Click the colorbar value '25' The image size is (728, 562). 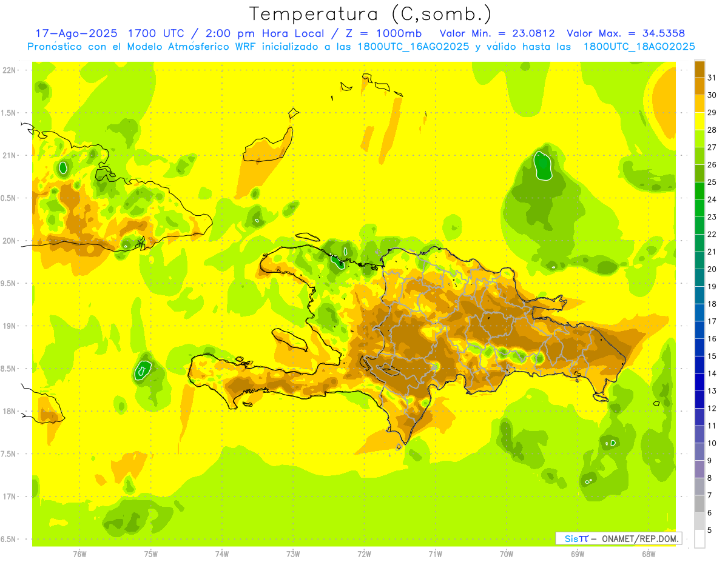(x=712, y=182)
